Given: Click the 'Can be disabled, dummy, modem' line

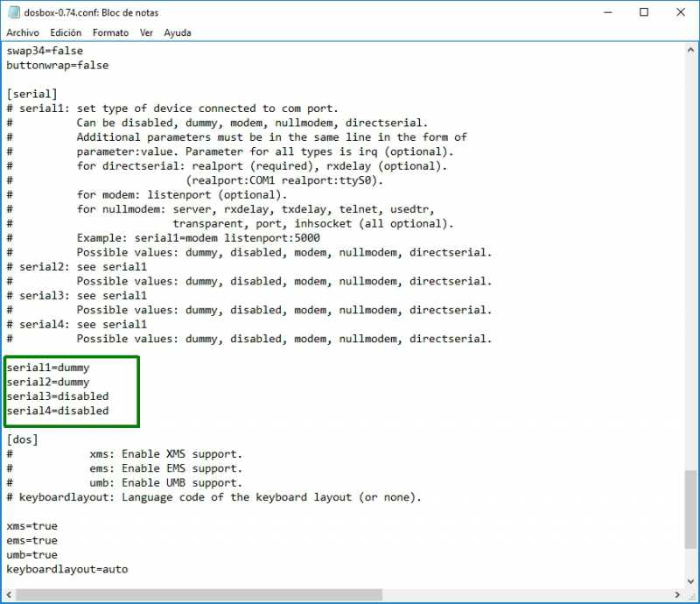Looking at the screenshot, I should pos(252,123).
